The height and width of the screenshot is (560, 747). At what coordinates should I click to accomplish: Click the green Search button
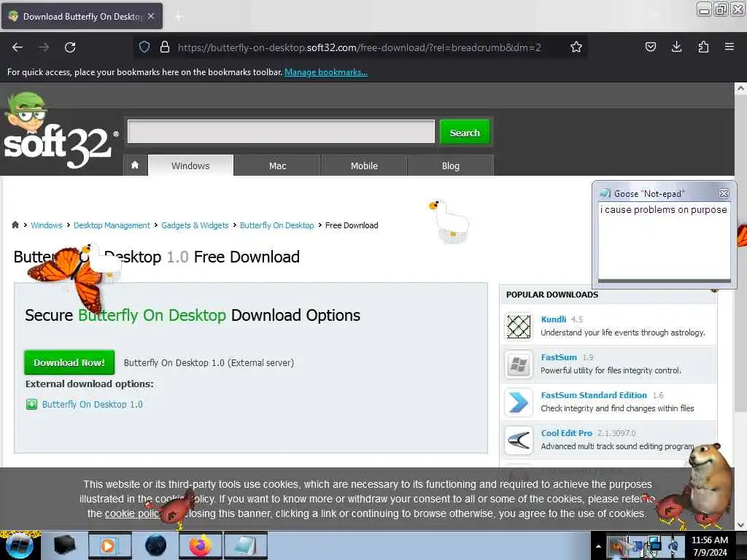tap(465, 132)
